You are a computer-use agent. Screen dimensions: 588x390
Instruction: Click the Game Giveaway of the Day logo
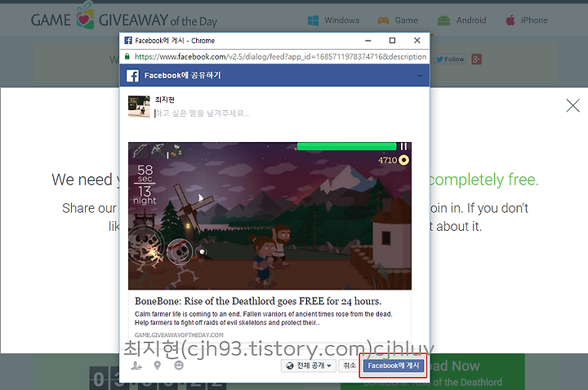[124, 17]
